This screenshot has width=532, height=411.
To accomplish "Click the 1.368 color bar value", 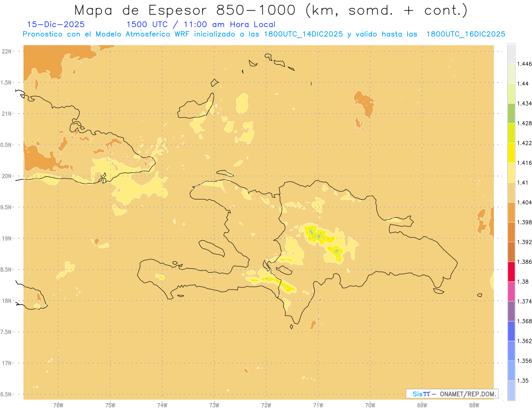I will 525,321.
